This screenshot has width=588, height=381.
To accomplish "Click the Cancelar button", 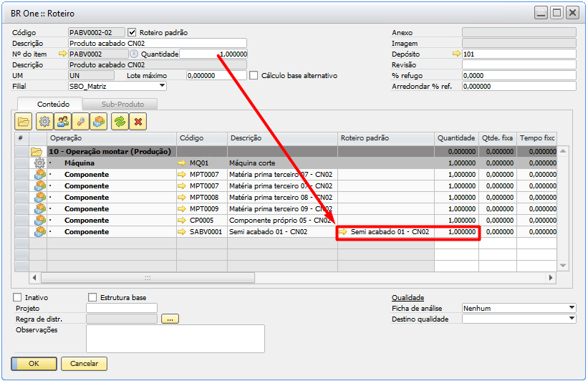I will coord(84,364).
